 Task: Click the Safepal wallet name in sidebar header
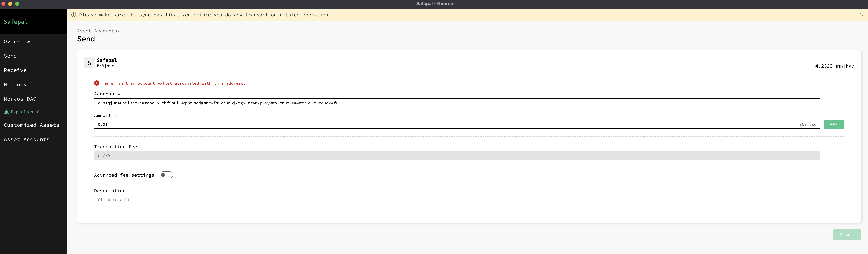pyautogui.click(x=16, y=22)
